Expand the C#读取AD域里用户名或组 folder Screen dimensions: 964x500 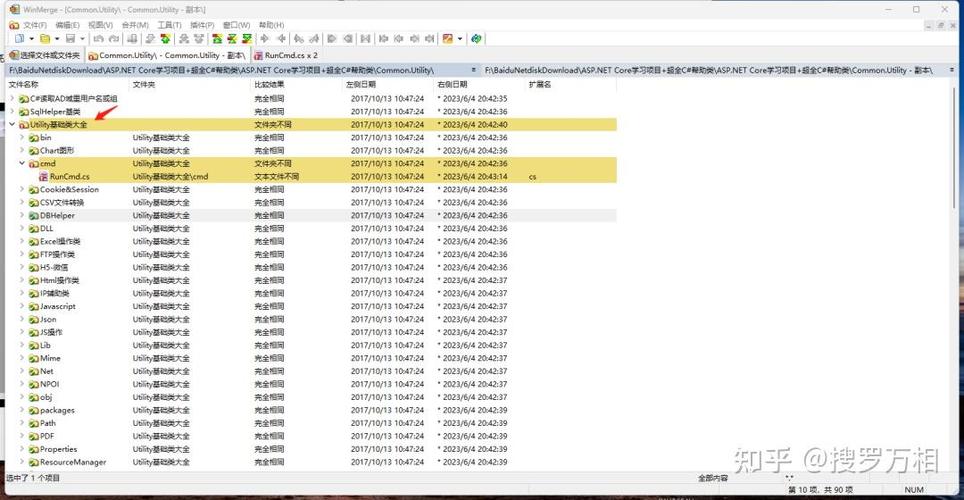coord(12,98)
